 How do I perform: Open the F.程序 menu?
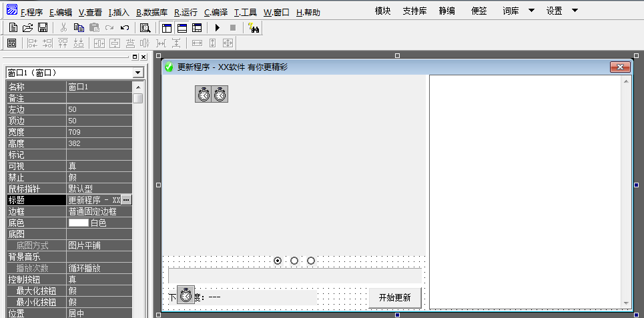point(31,13)
